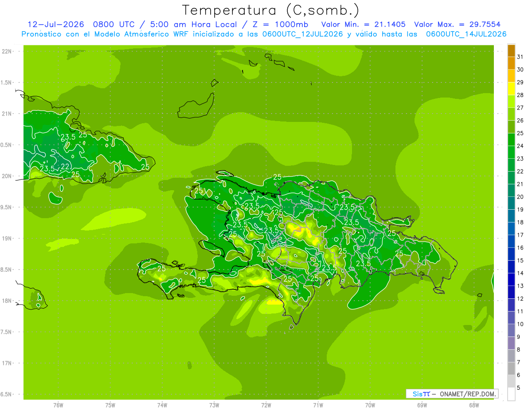
Task: Select the forecast date '12-Jul-2026'
Action: click(56, 25)
